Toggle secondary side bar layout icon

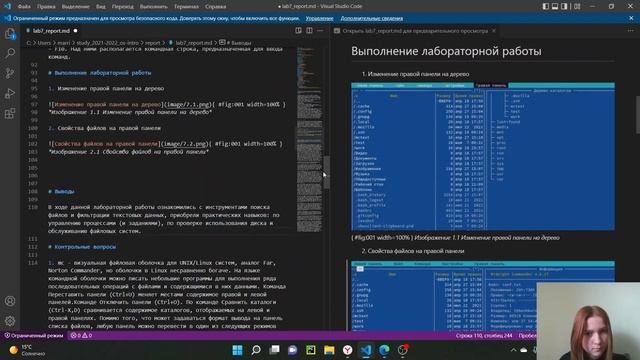tap(564, 6)
